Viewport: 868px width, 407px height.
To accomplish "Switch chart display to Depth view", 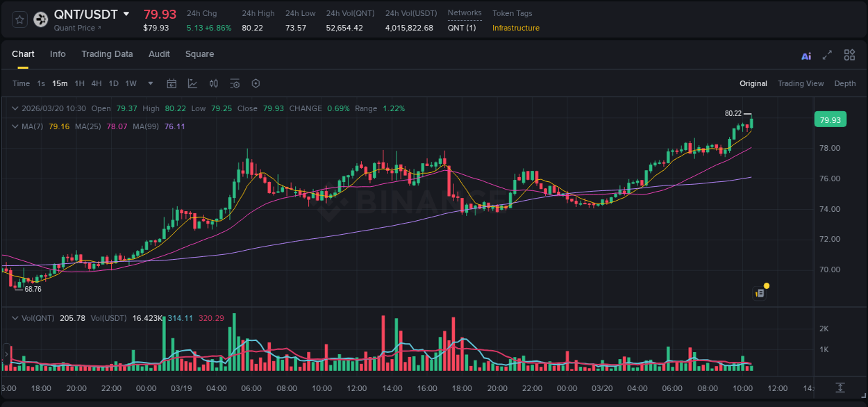I will point(845,83).
